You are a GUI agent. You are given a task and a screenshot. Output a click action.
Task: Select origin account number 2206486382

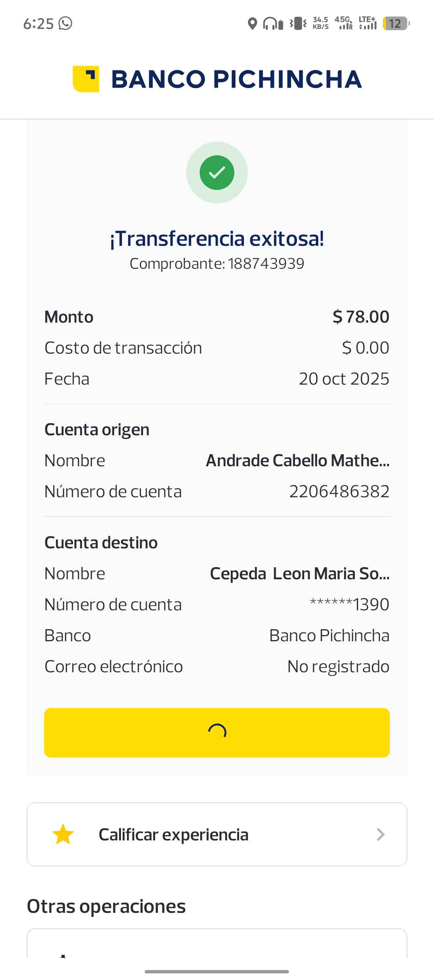(x=339, y=492)
